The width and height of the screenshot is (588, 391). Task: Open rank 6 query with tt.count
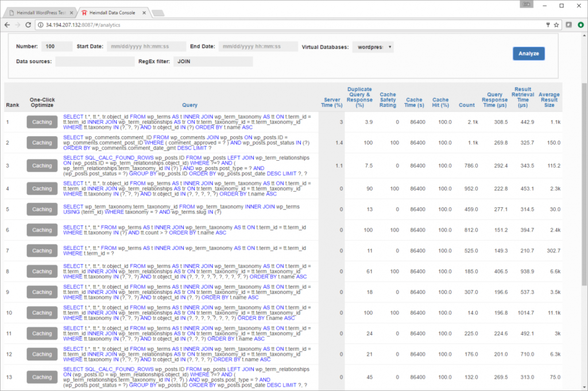184,230
